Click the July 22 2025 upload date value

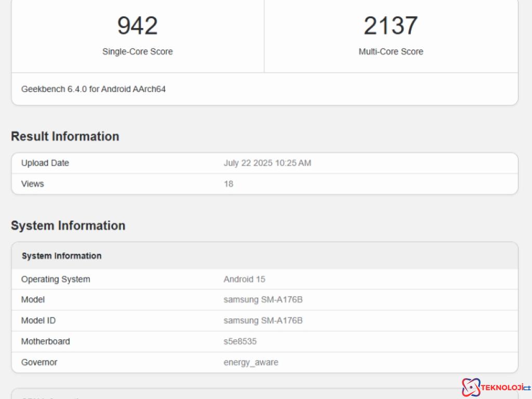(267, 163)
